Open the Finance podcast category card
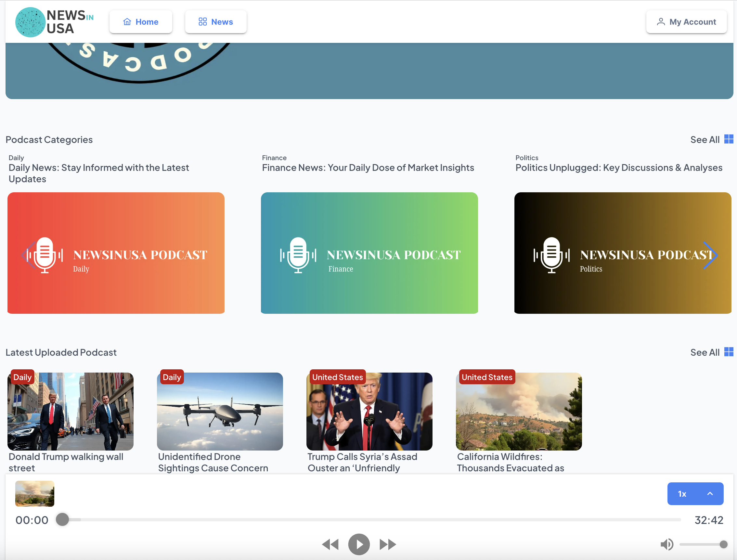Viewport: 737px width, 560px height. pos(369,253)
